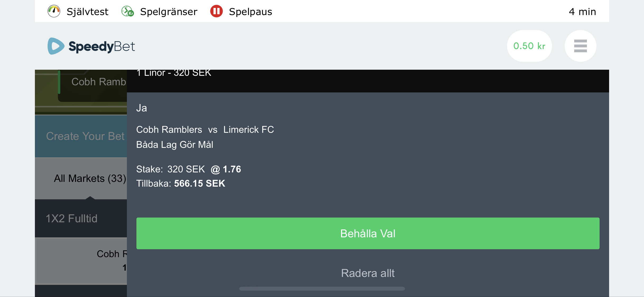Select the Cobh odds cell under 1X2
644x297 pixels.
click(81, 261)
